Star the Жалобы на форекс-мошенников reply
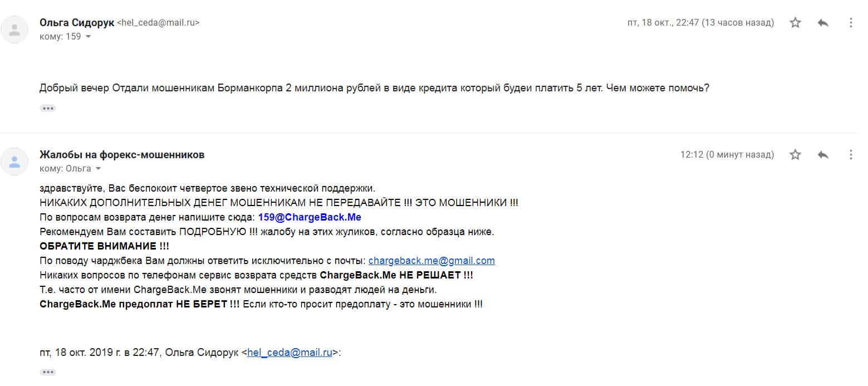Screen dimensions: 868x386 tap(796, 155)
